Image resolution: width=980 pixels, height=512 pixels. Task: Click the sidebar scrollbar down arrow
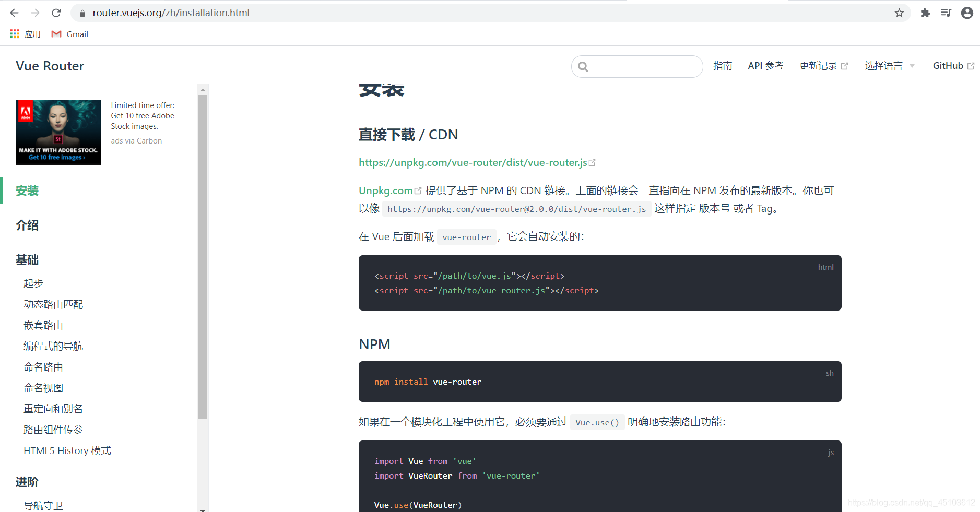point(203,509)
